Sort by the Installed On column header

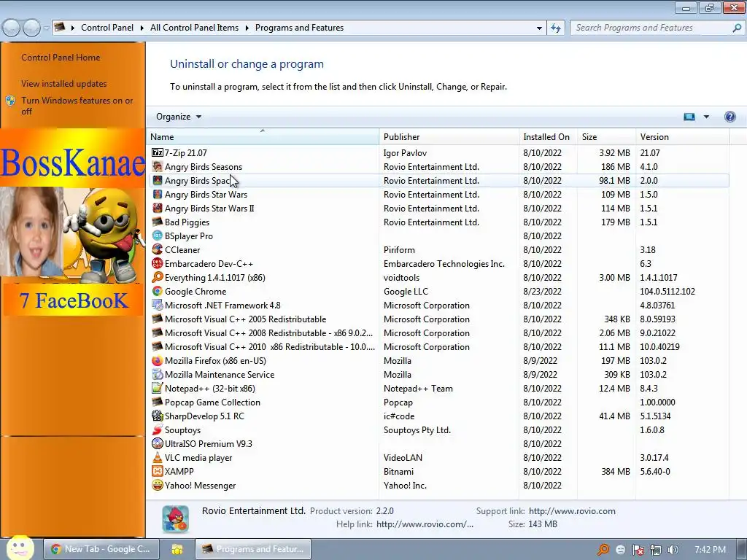pyautogui.click(x=548, y=136)
